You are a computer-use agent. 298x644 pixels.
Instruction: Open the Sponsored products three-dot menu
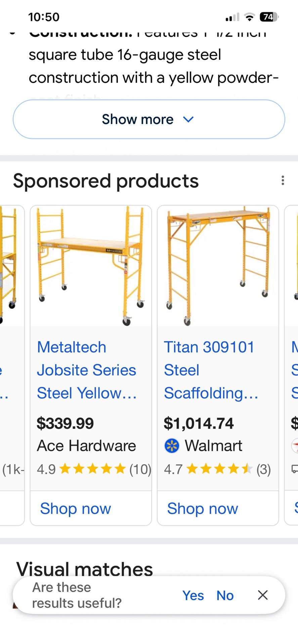(x=283, y=180)
